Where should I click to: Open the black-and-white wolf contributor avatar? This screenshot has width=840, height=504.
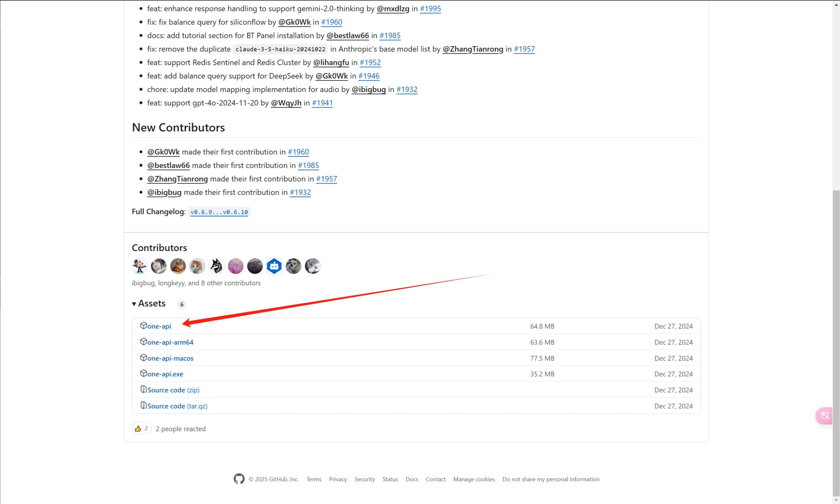coord(216,266)
